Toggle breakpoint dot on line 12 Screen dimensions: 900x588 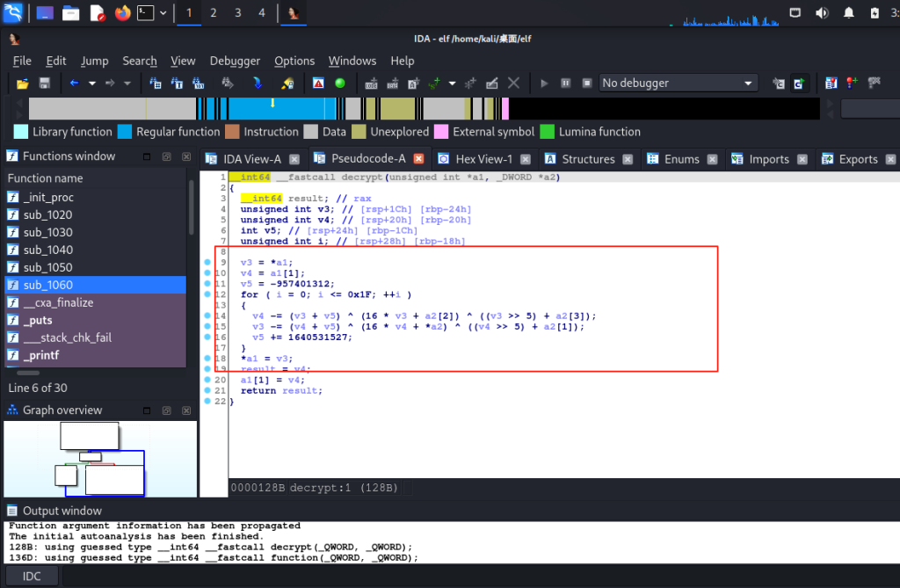207,294
